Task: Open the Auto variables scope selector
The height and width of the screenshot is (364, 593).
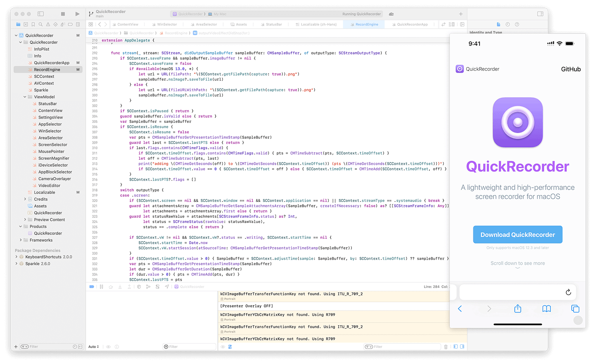Action: click(94, 347)
